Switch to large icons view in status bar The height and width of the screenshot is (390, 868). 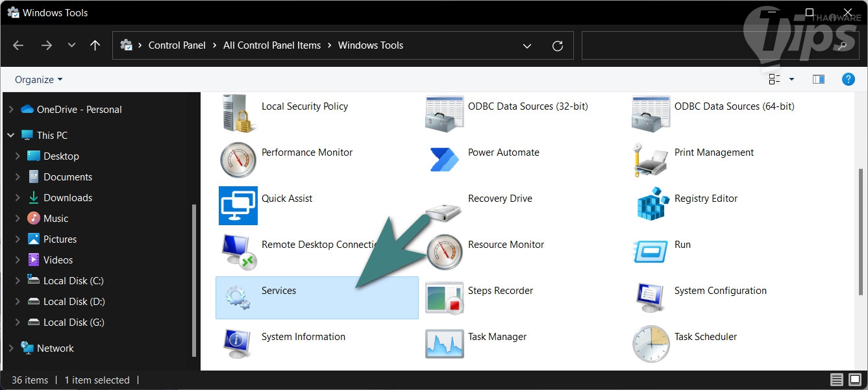tap(854, 380)
